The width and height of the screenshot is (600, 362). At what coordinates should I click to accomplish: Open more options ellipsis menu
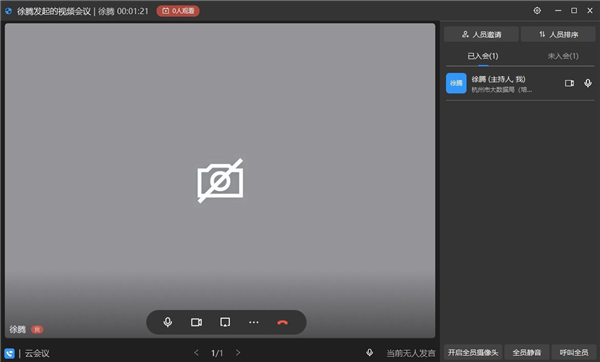coord(254,322)
